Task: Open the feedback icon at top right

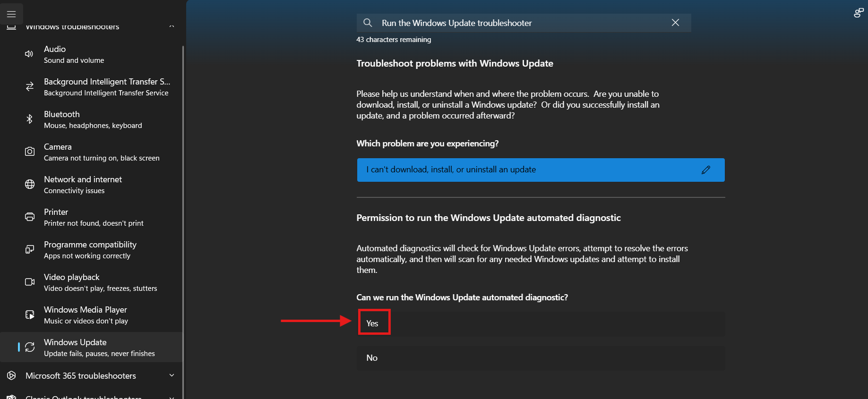Action: point(859,13)
